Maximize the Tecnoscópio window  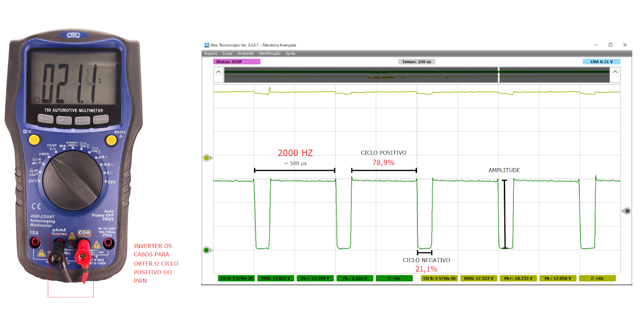click(x=610, y=45)
